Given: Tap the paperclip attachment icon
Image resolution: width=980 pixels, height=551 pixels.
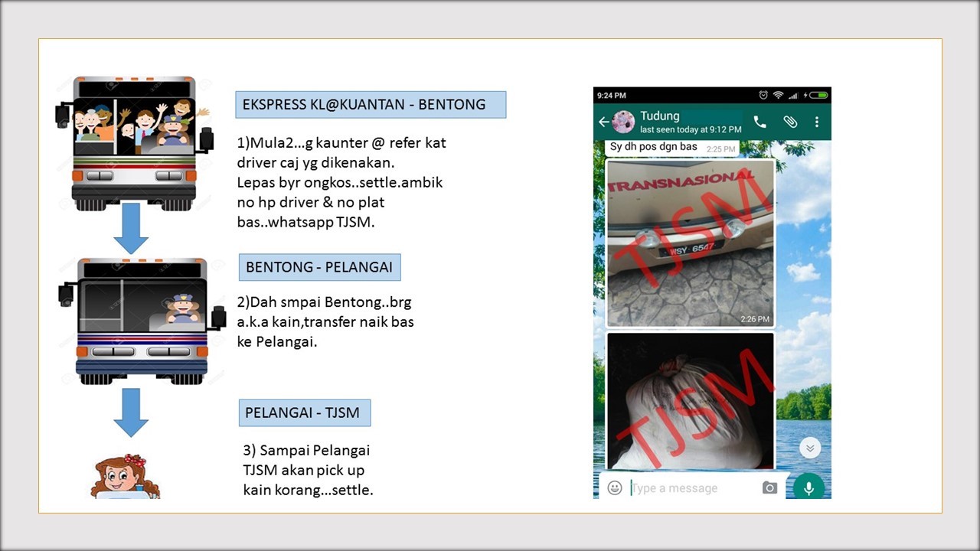Looking at the screenshot, I should (x=790, y=122).
